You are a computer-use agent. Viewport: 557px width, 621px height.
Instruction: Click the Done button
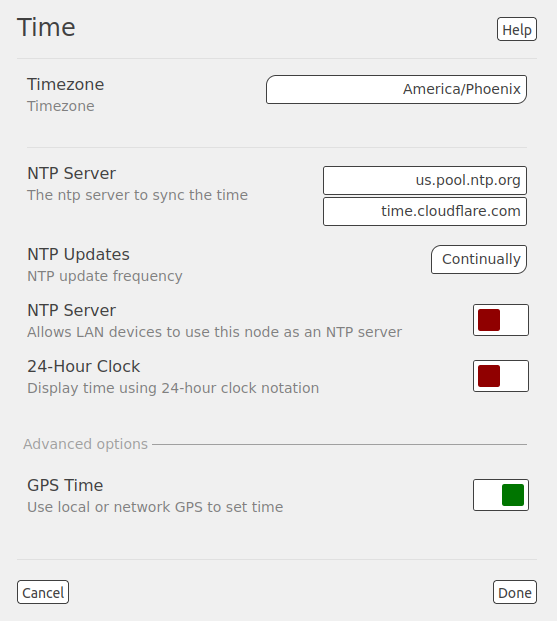pos(515,592)
